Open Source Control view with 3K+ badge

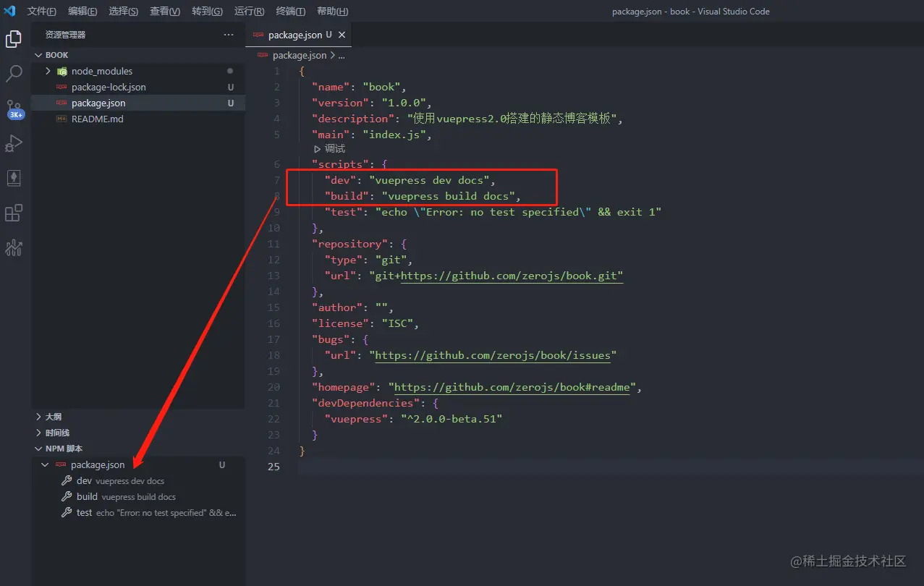14,109
